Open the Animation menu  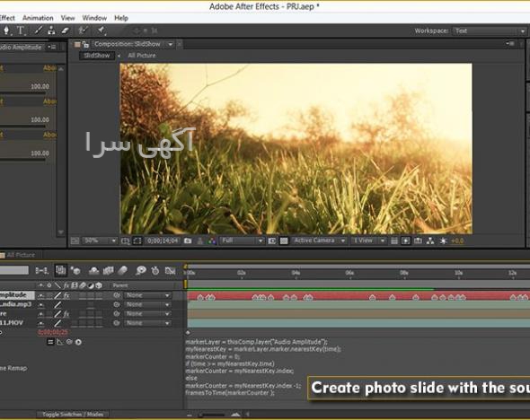tap(38, 18)
